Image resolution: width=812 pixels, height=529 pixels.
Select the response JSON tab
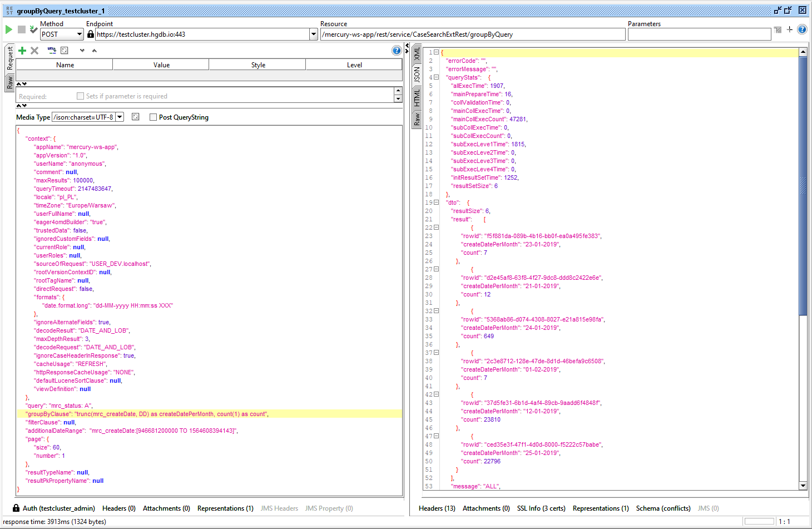[x=417, y=75]
